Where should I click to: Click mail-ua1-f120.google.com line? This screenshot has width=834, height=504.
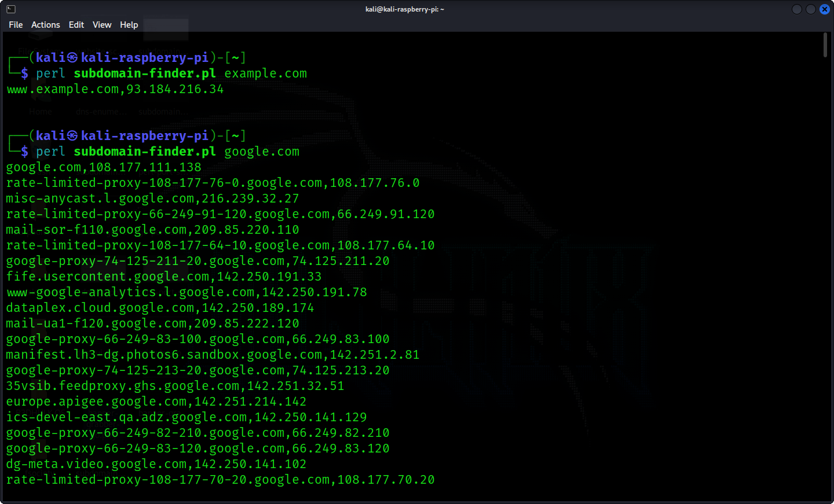coord(153,323)
